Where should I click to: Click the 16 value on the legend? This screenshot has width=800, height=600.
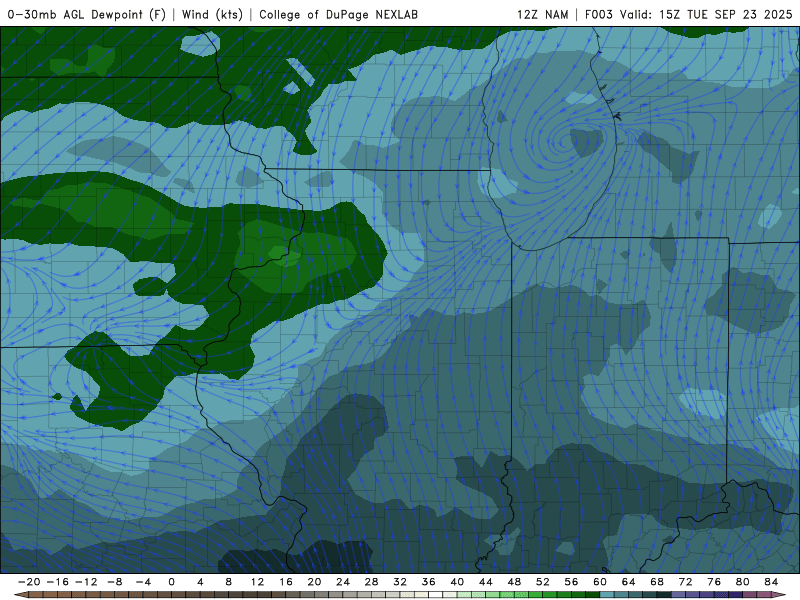286,582
